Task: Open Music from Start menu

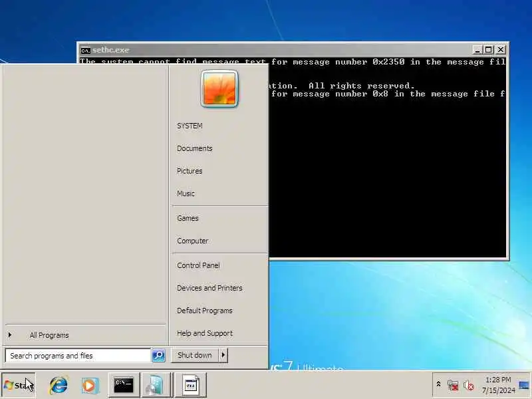Action: (x=186, y=194)
